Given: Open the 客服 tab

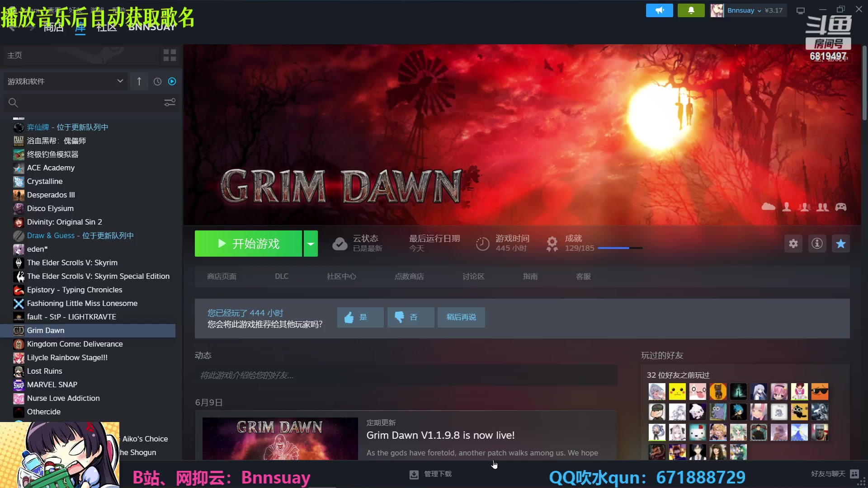Looking at the screenshot, I should coord(583,276).
